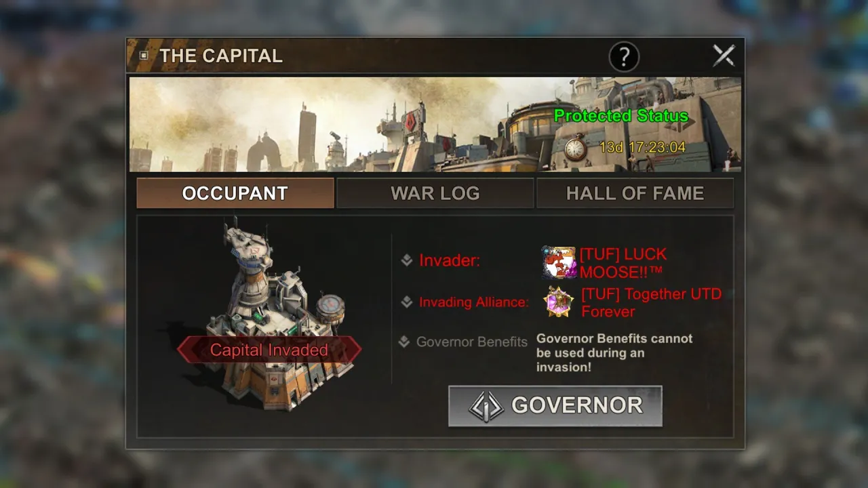Tap the Protected Status green label
This screenshot has width=868, height=488.
click(x=620, y=116)
